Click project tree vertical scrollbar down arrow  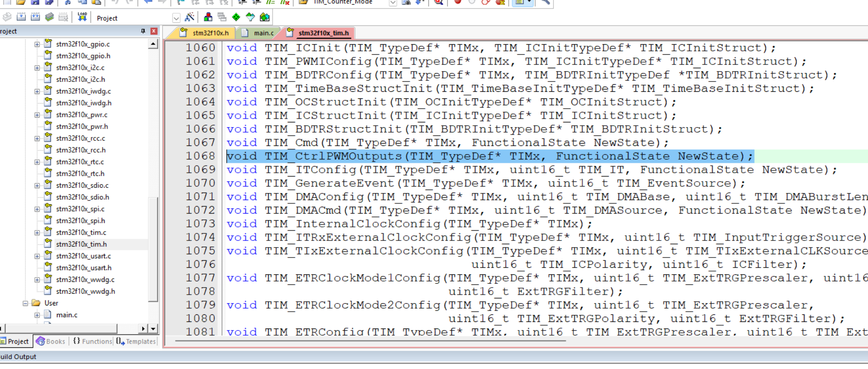coord(153,329)
